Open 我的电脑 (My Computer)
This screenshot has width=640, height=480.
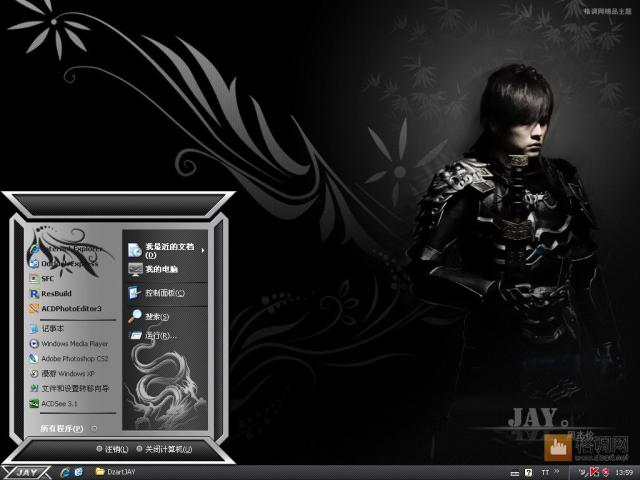point(153,269)
